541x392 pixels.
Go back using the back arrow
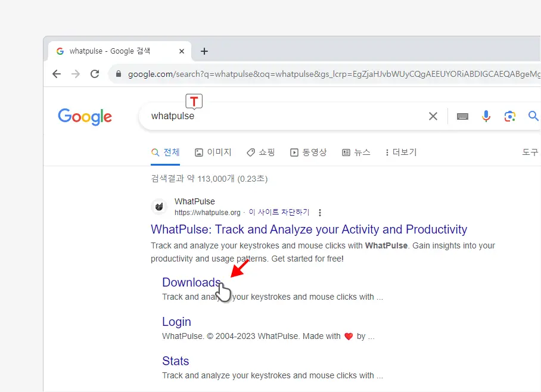point(57,74)
